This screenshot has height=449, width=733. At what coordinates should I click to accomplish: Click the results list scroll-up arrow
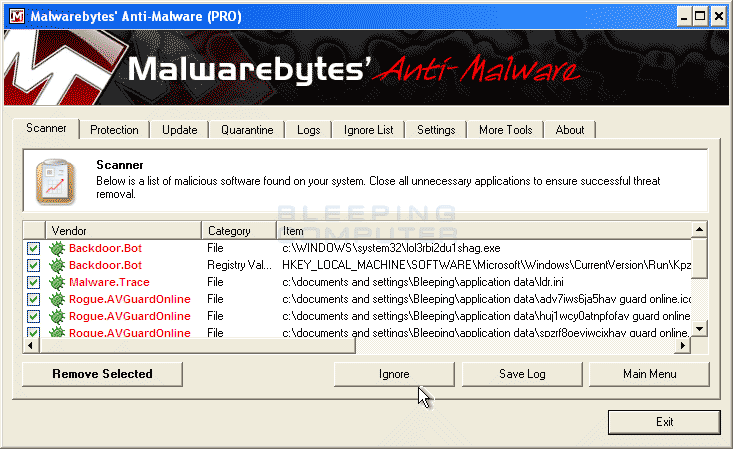[x=699, y=229]
